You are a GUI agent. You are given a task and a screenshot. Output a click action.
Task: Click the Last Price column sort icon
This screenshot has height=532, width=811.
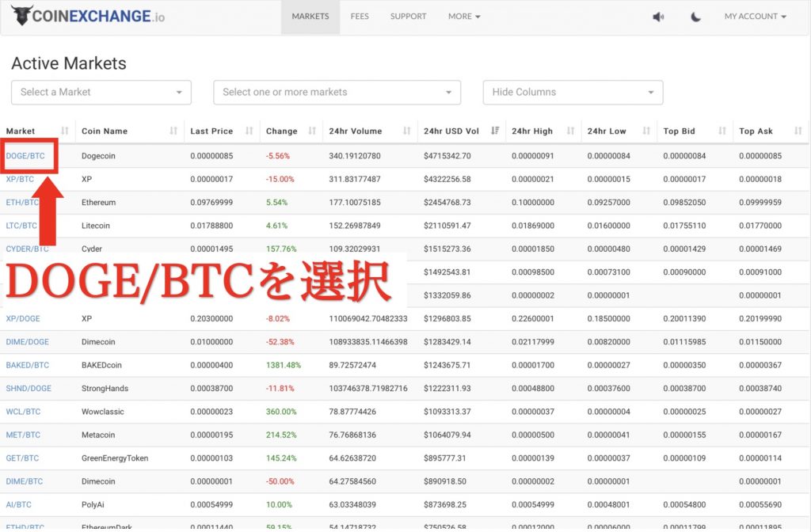249,131
